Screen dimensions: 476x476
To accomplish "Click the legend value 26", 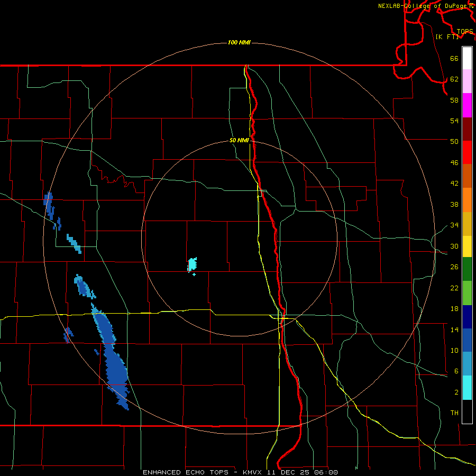I will click(454, 267).
